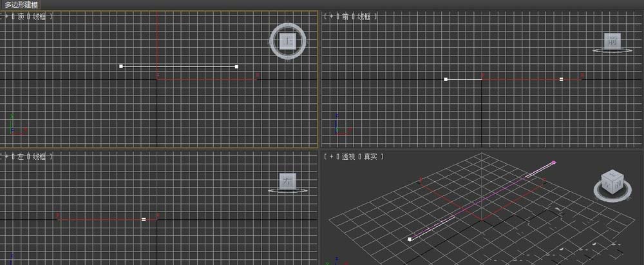Select the right vertex of the line in the Top (顶) viewport
The image size is (644, 265).
236,66
